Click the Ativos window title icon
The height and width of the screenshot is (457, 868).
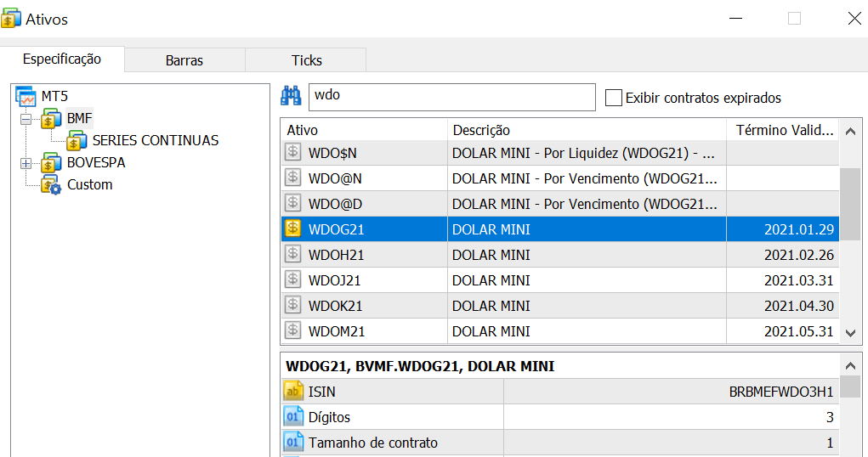point(11,19)
